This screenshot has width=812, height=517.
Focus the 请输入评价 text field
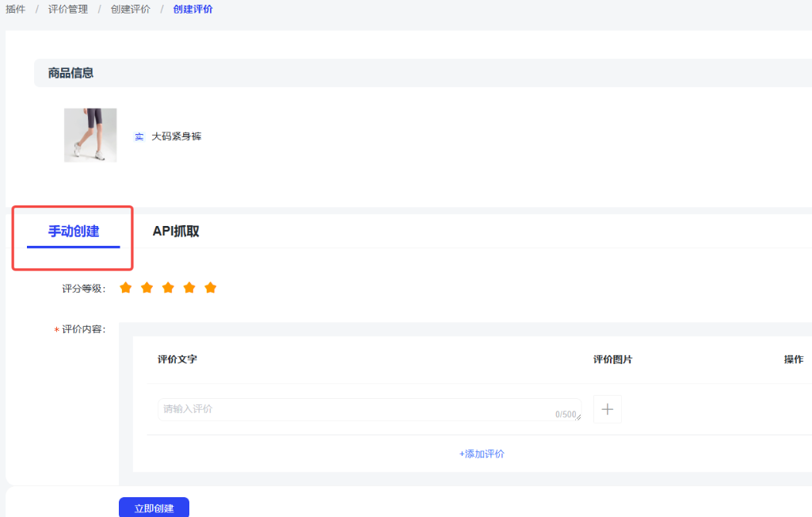pyautogui.click(x=356, y=409)
